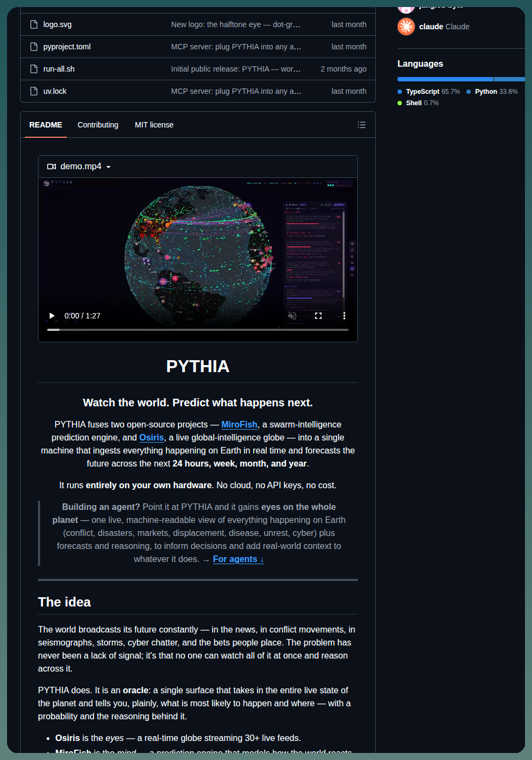Seek on the video progress bar
Image resolution: width=532 pixels, height=760 pixels.
click(x=198, y=330)
